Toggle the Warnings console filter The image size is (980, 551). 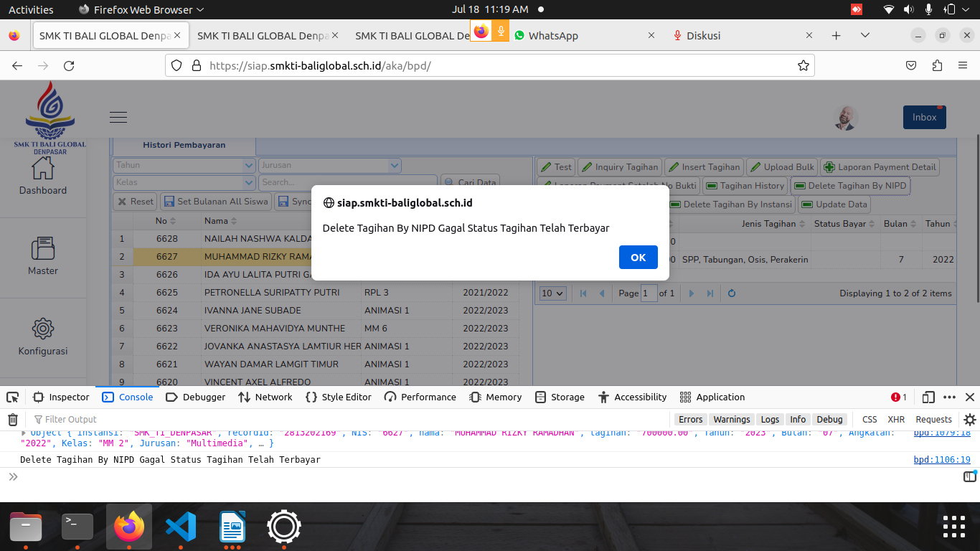coord(731,420)
